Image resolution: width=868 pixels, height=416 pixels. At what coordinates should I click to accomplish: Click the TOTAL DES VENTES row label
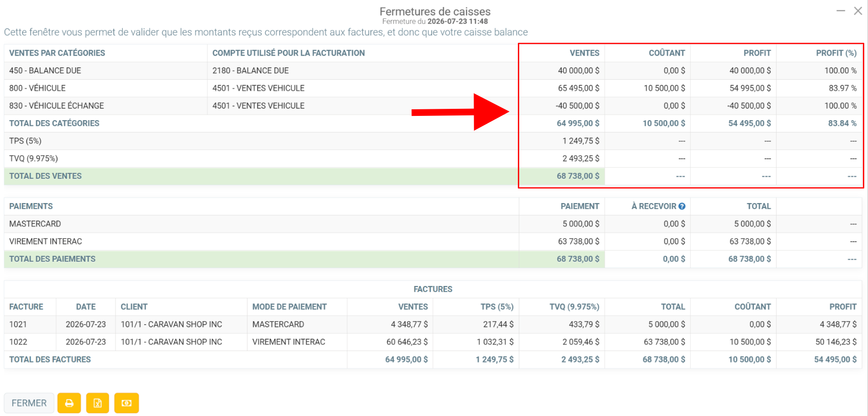tap(45, 176)
